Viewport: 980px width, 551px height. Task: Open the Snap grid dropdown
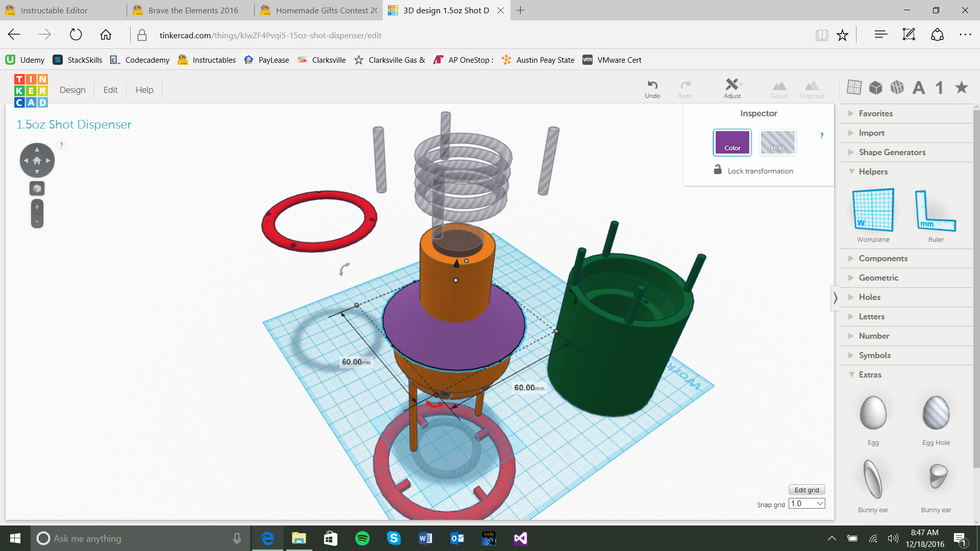click(x=807, y=504)
